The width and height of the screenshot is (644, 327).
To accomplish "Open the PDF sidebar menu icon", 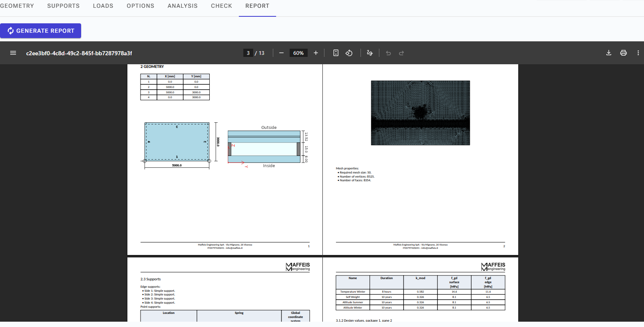I will pyautogui.click(x=13, y=53).
